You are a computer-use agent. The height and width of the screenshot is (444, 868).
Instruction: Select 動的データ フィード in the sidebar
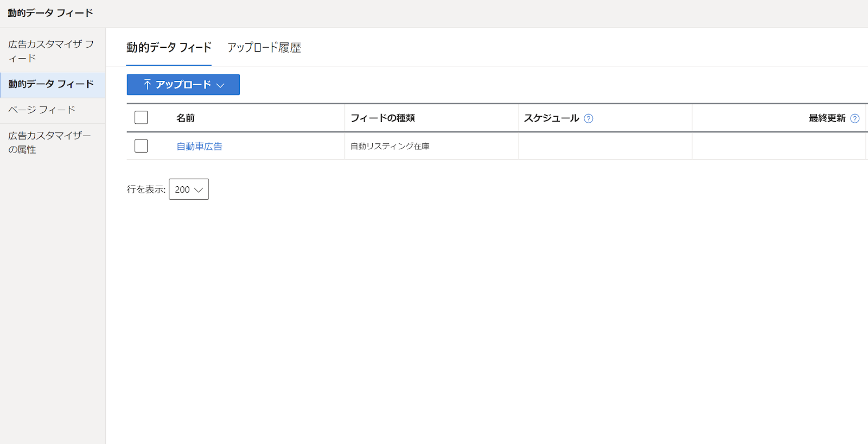click(x=51, y=84)
